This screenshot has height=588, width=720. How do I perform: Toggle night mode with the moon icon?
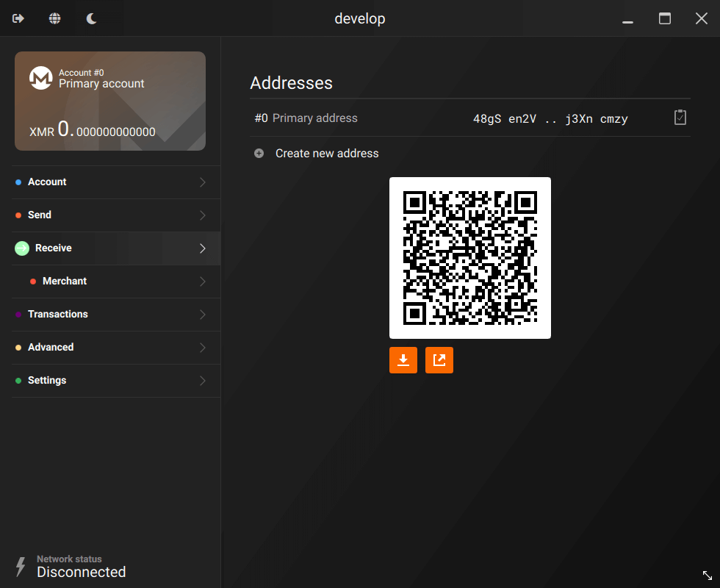91,18
